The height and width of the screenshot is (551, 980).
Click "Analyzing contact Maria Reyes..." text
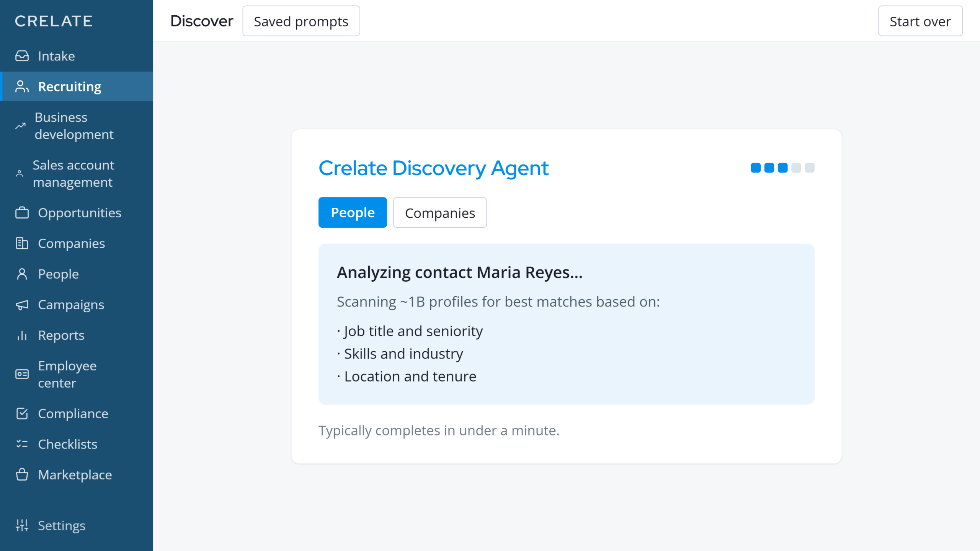click(x=459, y=272)
